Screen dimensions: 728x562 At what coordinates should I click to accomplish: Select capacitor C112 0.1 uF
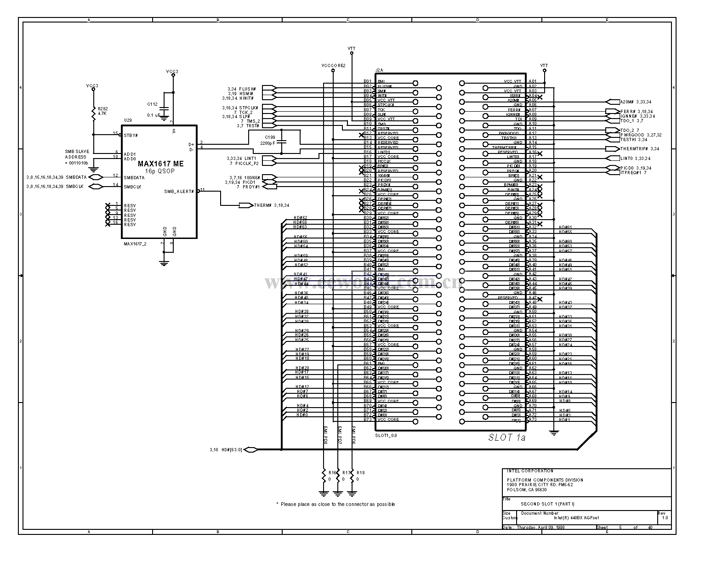[165, 109]
